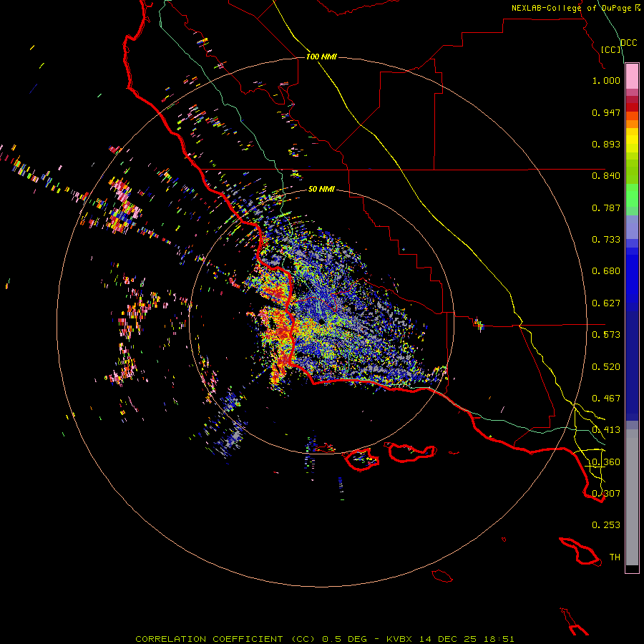Pick the orange band on the color bar

coord(632,124)
